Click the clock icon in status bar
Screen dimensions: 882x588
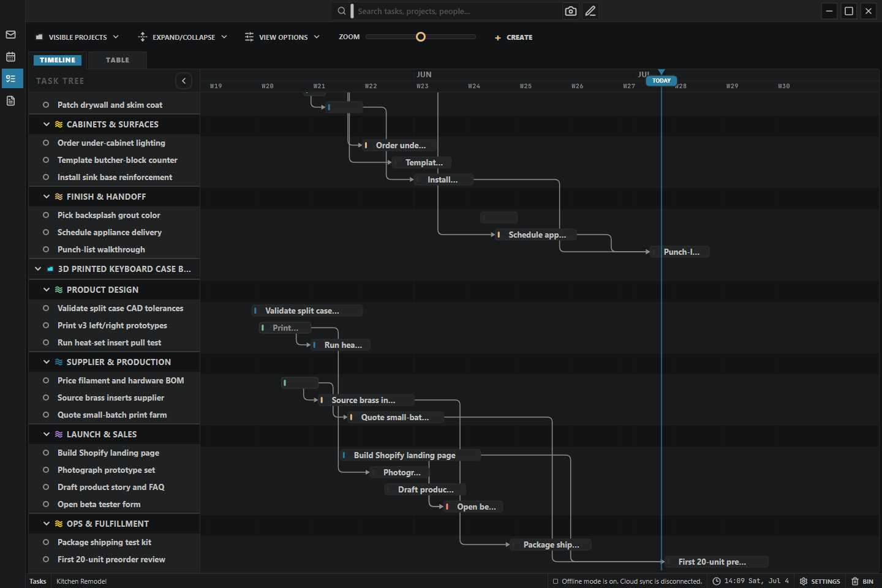[716, 581]
